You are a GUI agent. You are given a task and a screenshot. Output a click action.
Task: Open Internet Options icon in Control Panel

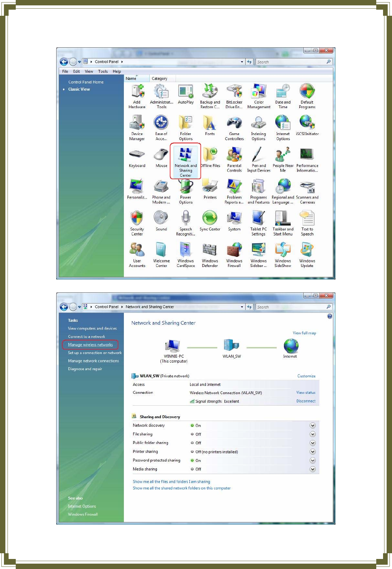tap(283, 128)
